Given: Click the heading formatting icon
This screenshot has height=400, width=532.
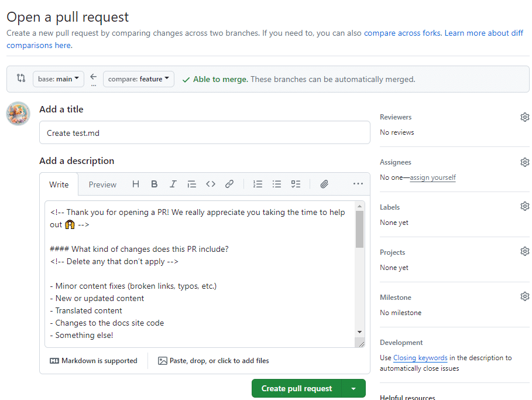Looking at the screenshot, I should [136, 184].
